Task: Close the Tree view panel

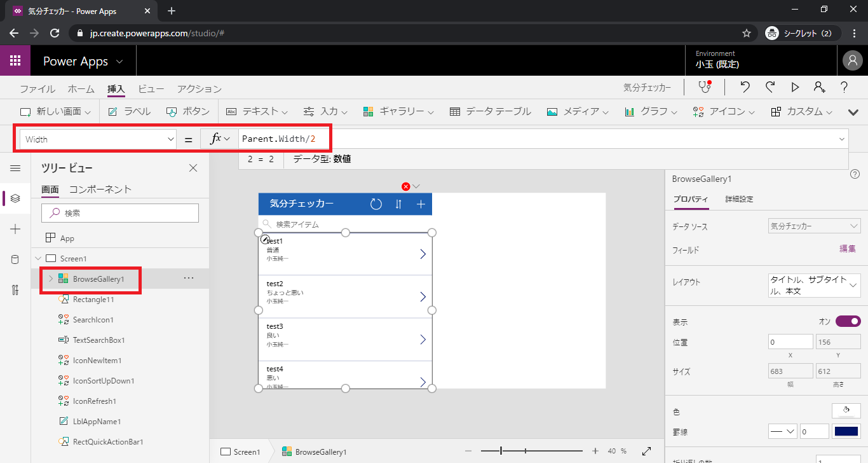Action: (193, 168)
